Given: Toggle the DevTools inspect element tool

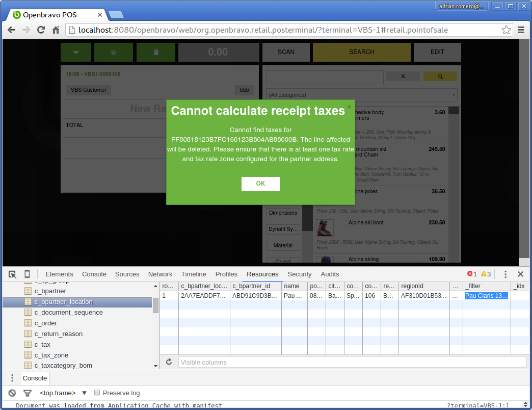Looking at the screenshot, I should (12, 274).
